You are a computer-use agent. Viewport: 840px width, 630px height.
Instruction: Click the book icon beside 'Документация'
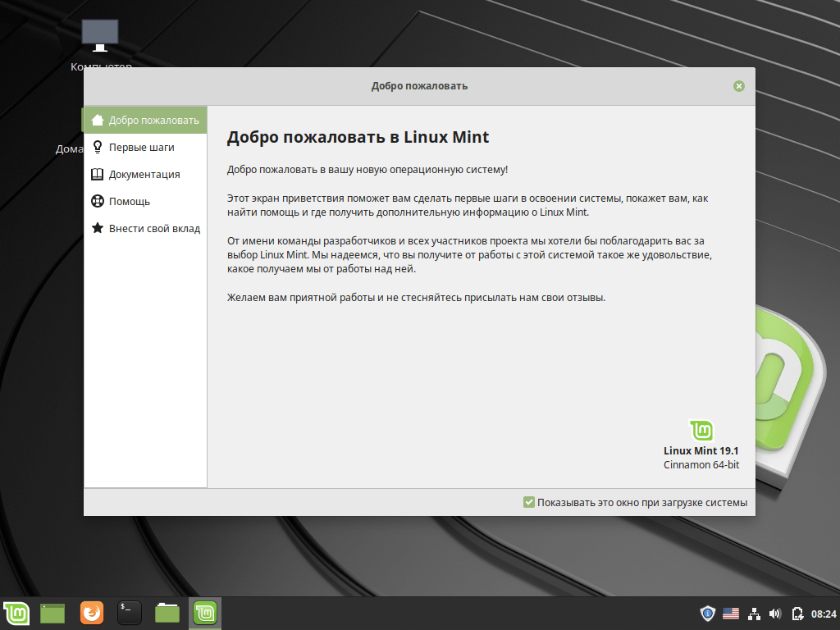98,174
